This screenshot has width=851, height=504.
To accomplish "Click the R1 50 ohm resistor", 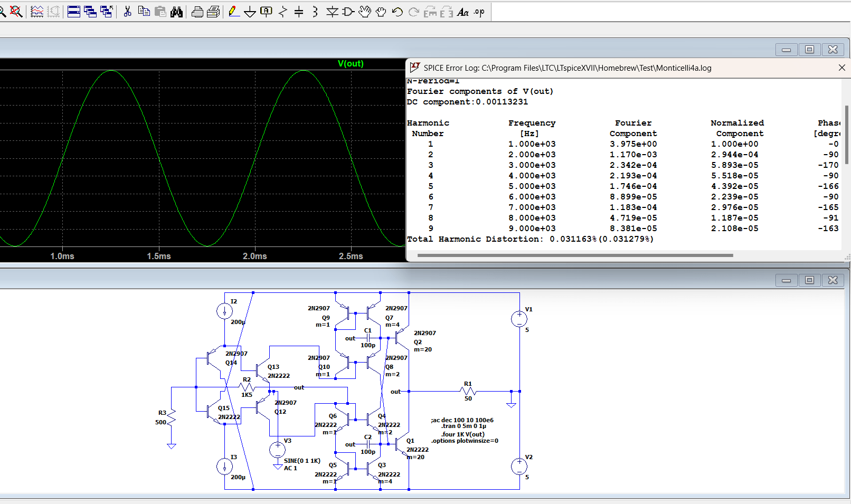I will click(468, 391).
